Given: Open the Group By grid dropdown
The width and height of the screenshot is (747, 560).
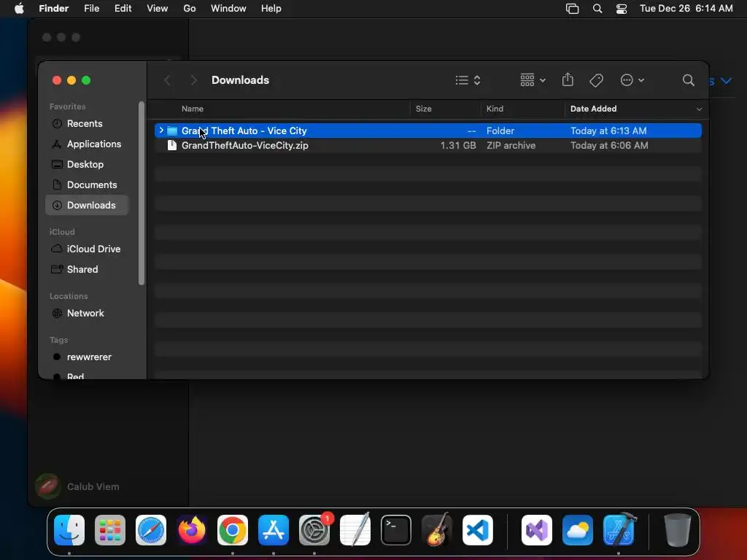Looking at the screenshot, I should [533, 80].
